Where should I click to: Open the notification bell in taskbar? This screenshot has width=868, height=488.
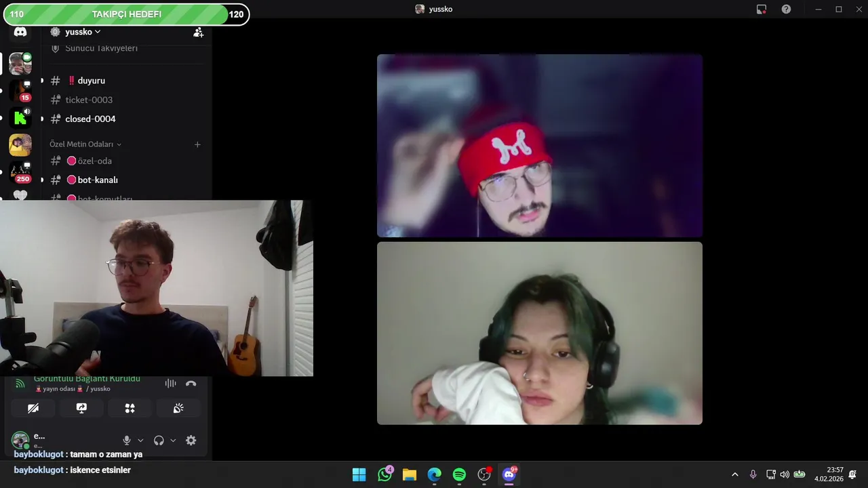pyautogui.click(x=852, y=474)
